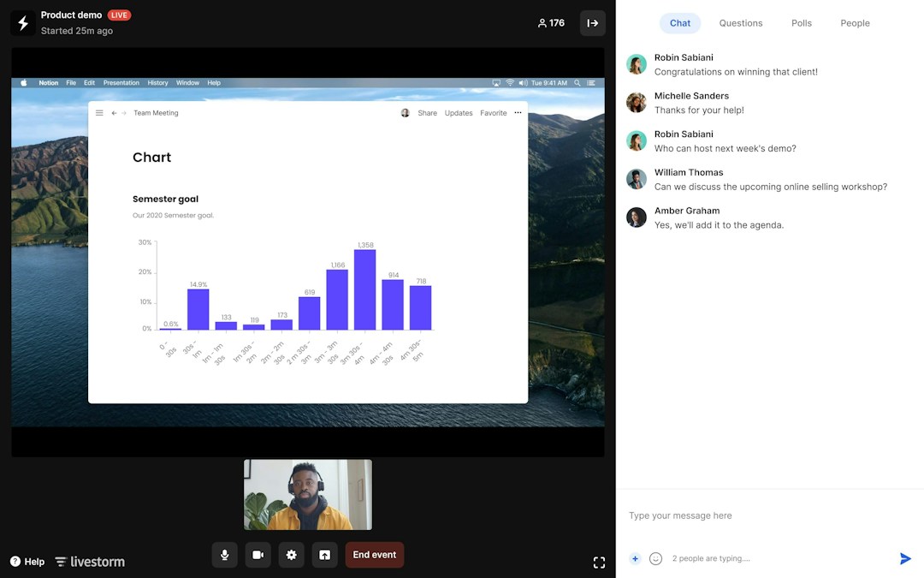Click message "Who can host next week's demo?"
This screenshot has width=924, height=578.
coord(725,149)
